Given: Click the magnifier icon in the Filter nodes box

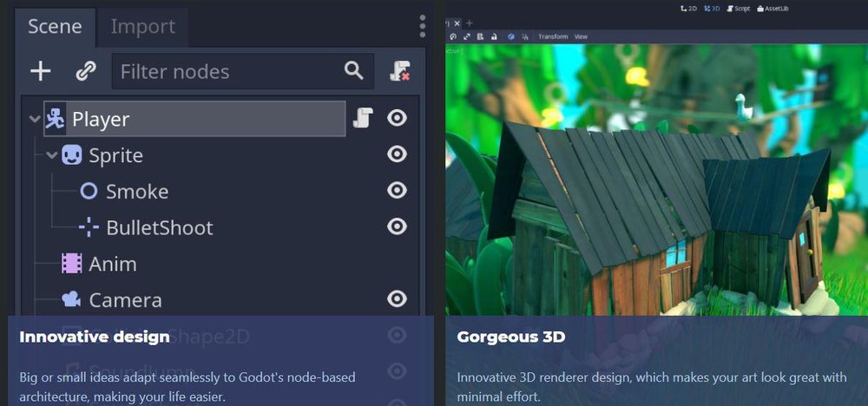Looking at the screenshot, I should point(354,70).
